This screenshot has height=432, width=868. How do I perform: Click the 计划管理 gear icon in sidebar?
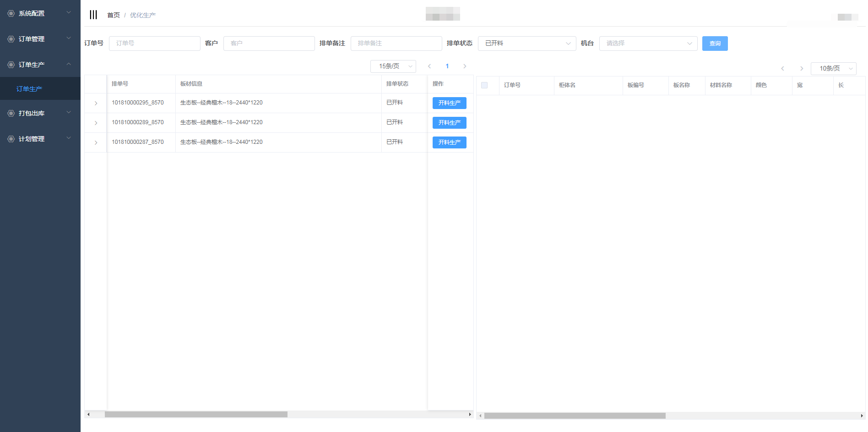tap(11, 139)
